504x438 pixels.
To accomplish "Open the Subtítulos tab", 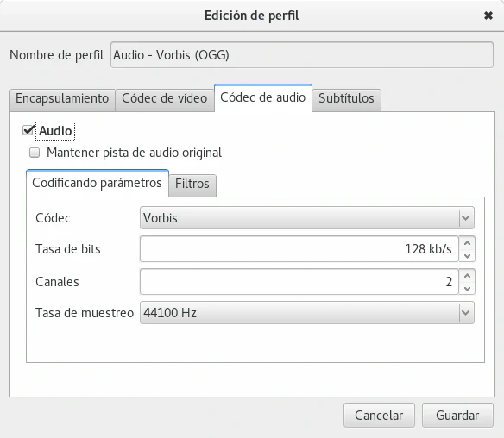I will click(346, 99).
